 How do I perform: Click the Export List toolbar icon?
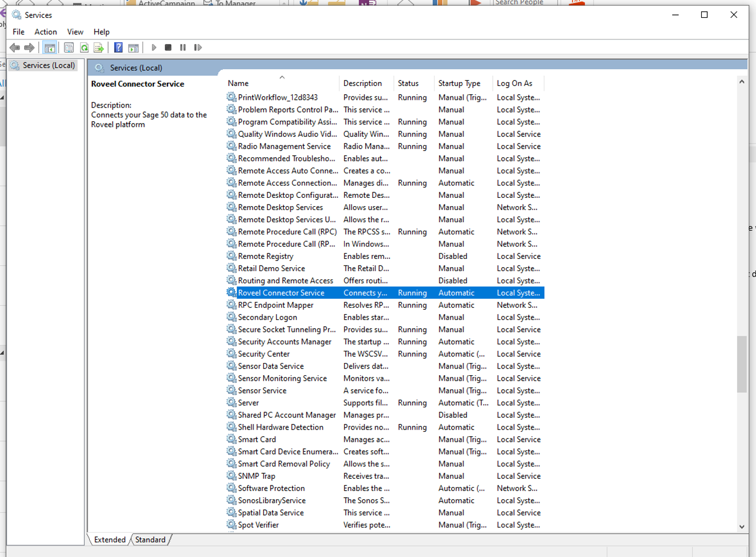click(99, 48)
